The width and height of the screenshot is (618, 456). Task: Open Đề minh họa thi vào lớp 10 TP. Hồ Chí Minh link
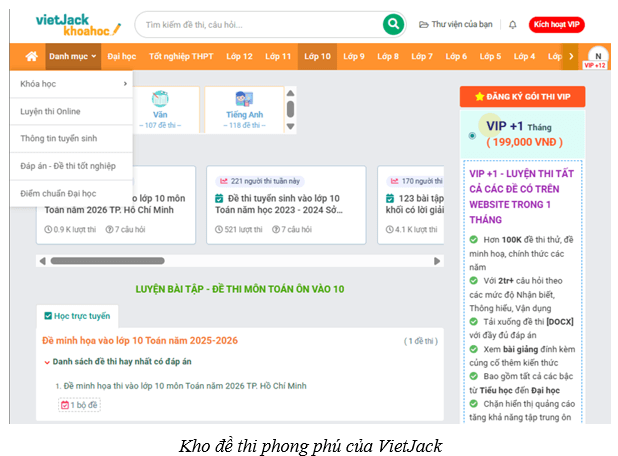coord(185,386)
